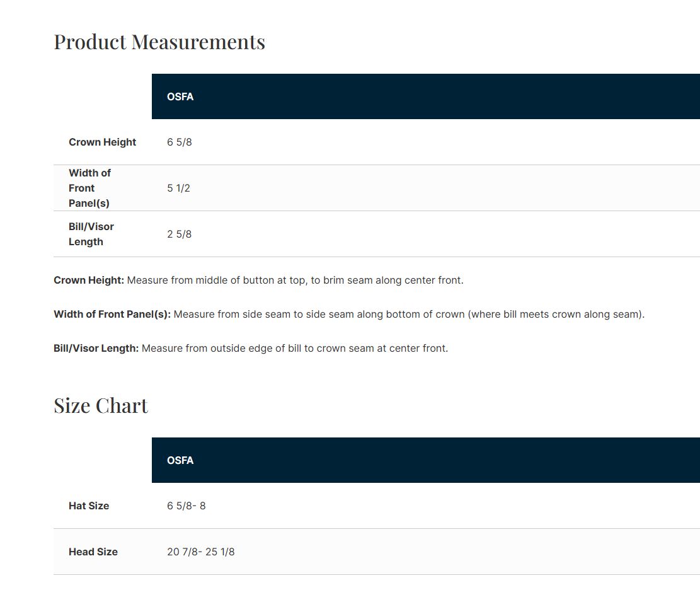700x590 pixels.
Task: Click the Width of Front Panel(s) row label
Action: click(89, 188)
